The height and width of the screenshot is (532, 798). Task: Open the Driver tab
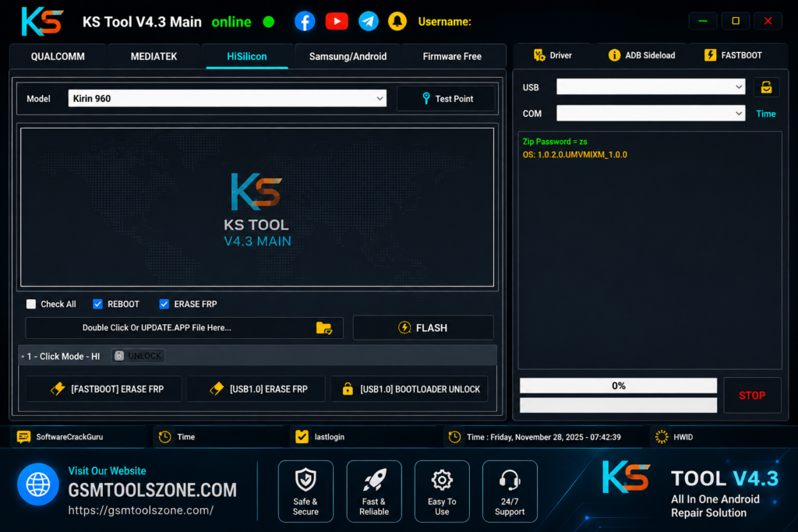coord(553,55)
